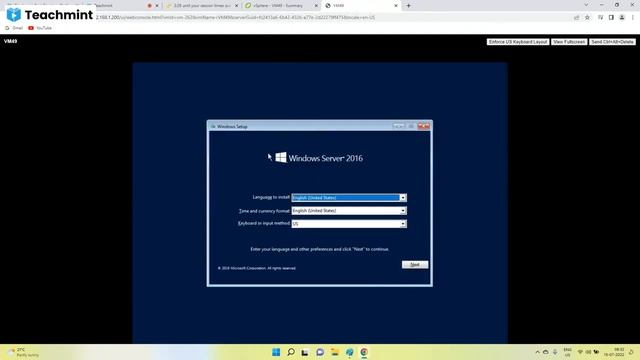Open the Windows Start menu
640x360 pixels.
coord(276,352)
